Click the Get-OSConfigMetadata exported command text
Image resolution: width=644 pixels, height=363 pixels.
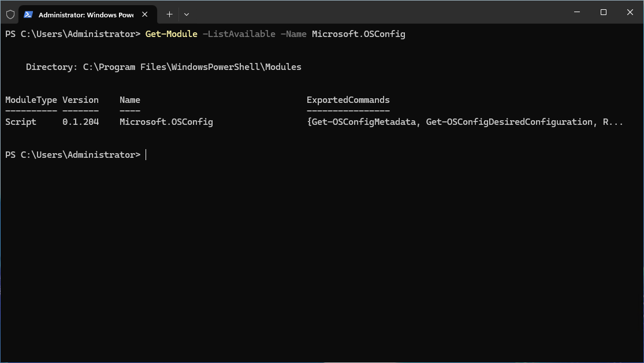click(x=363, y=122)
